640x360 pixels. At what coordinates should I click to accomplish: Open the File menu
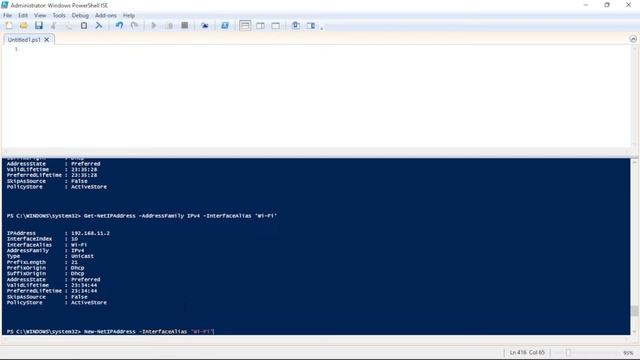7,15
